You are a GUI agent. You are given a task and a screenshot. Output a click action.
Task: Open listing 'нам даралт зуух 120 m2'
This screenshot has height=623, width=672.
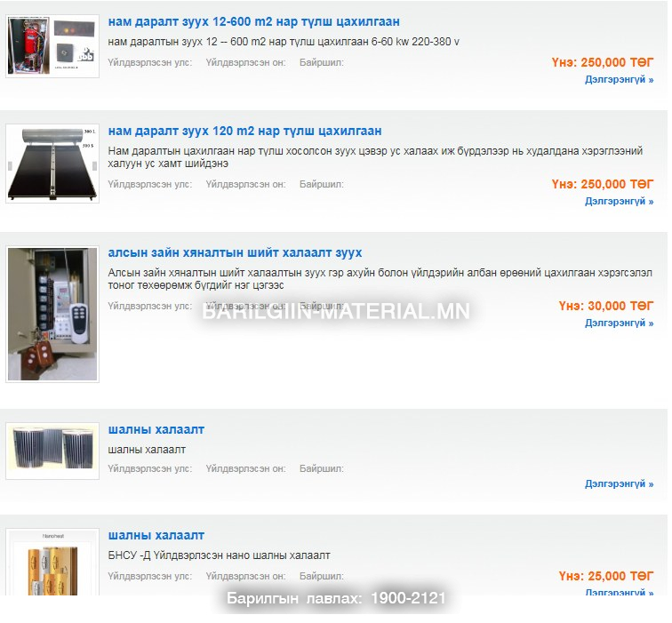(244, 131)
